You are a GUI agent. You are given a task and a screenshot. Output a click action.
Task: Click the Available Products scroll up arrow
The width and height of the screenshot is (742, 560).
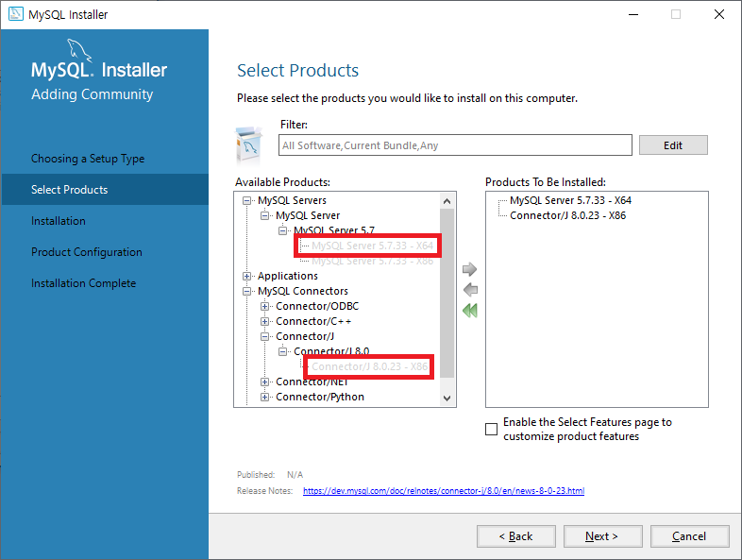click(x=447, y=201)
